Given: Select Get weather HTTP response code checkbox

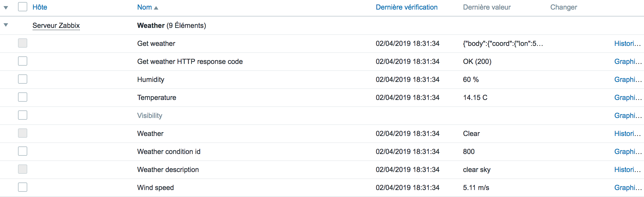Looking at the screenshot, I should pyautogui.click(x=23, y=61).
